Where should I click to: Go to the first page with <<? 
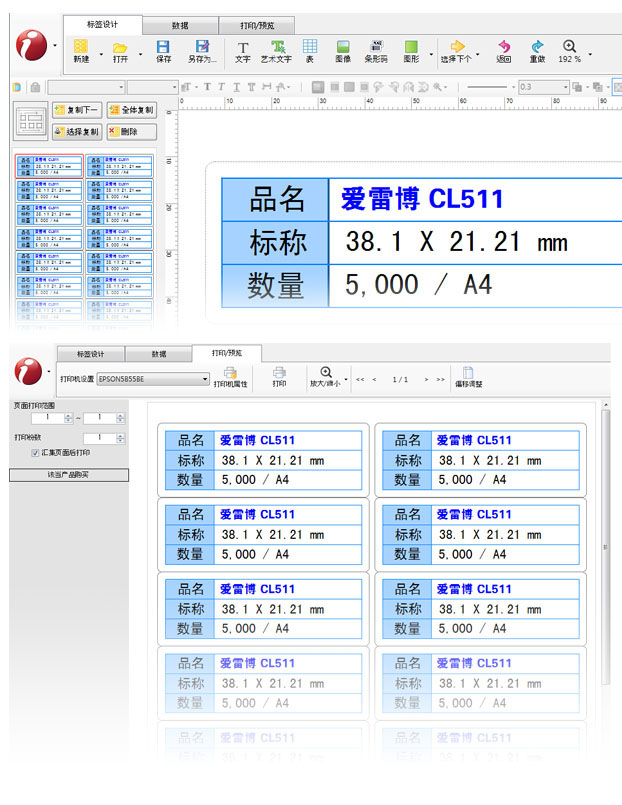coord(360,379)
